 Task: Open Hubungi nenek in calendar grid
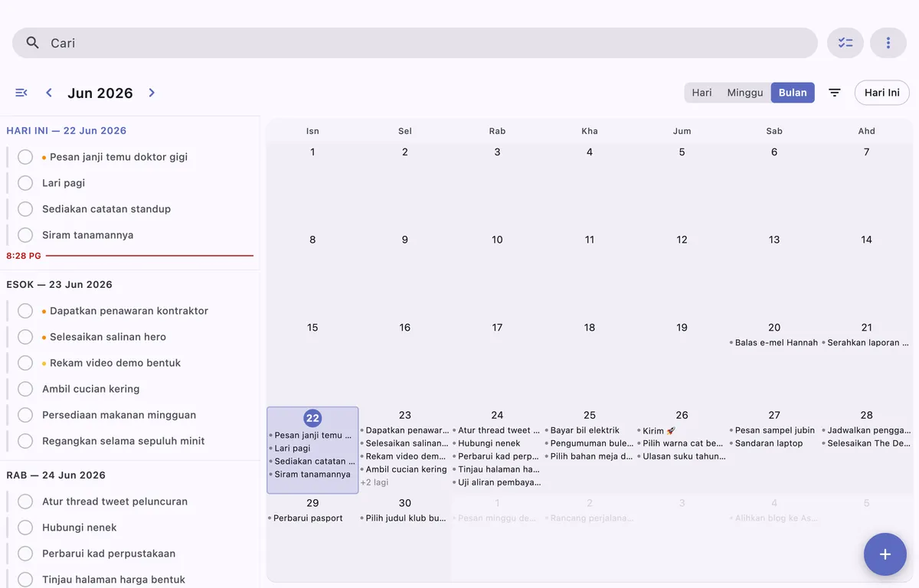497,443
